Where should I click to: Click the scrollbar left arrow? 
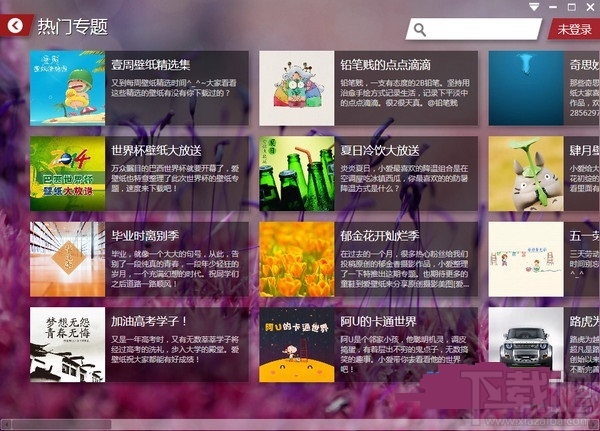6,424
